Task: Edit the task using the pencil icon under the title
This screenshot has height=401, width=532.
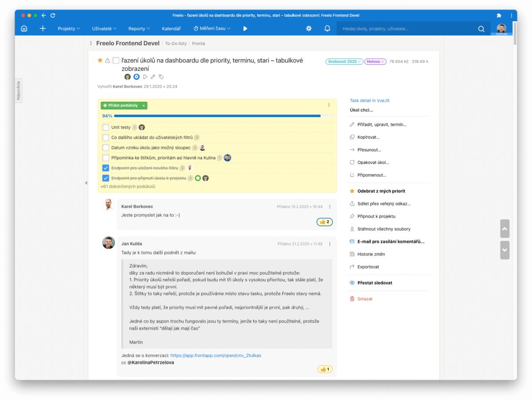Action: coord(153,77)
